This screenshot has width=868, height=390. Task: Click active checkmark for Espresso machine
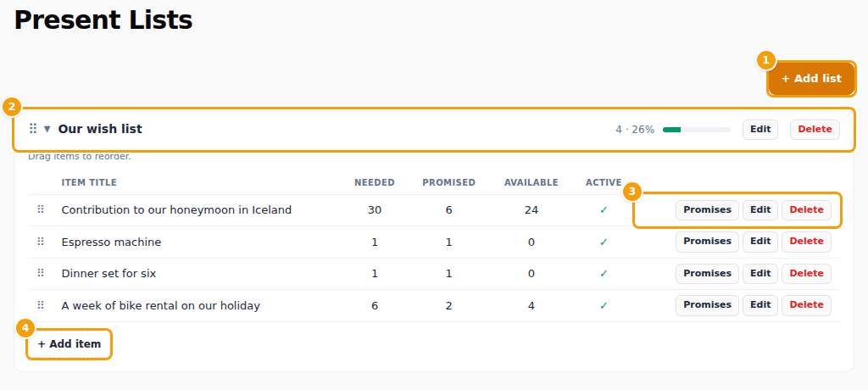pyautogui.click(x=604, y=242)
